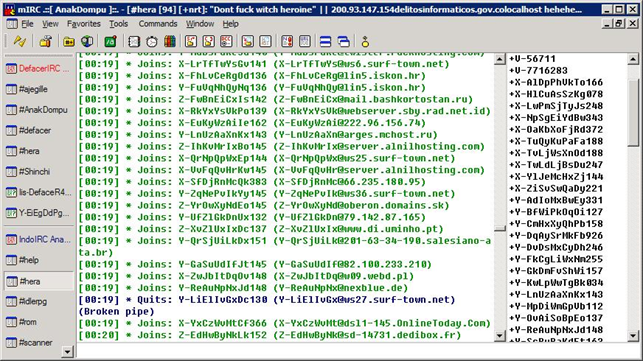Open the Channels List globe icon
The width and height of the screenshot is (643, 361).
click(87, 41)
